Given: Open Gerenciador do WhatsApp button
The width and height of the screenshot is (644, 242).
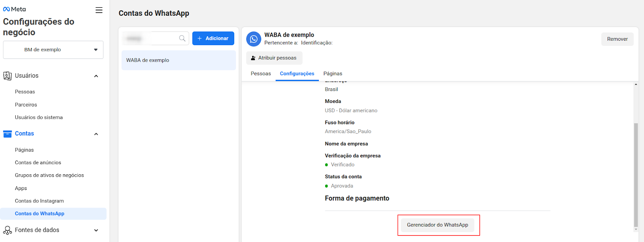Looking at the screenshot, I should pyautogui.click(x=438, y=225).
